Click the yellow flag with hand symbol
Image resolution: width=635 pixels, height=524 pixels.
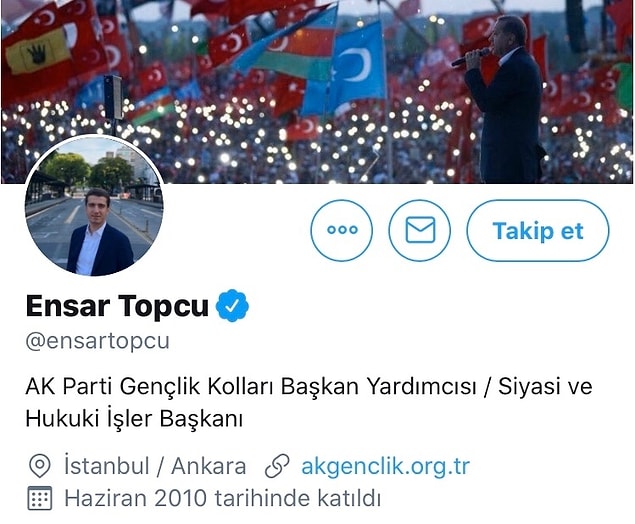click(x=38, y=55)
